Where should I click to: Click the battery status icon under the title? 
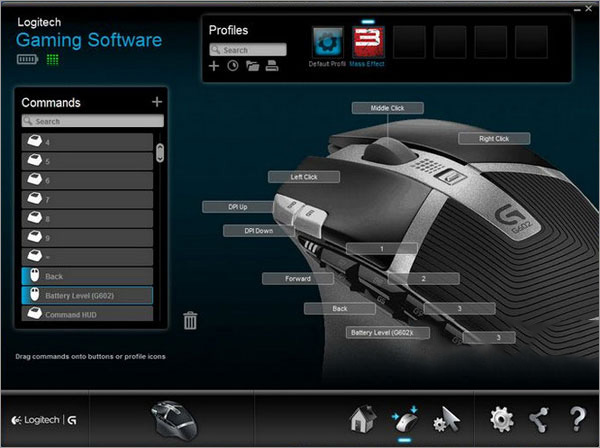pos(27,59)
